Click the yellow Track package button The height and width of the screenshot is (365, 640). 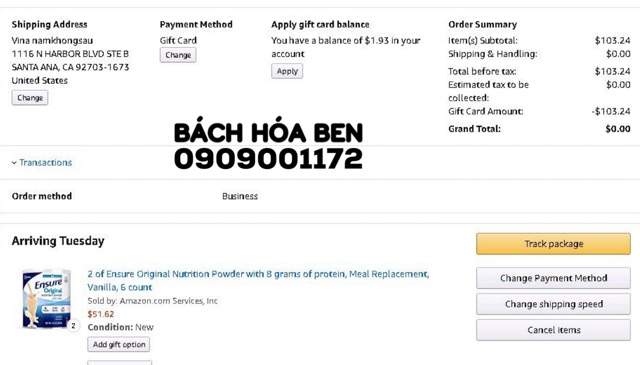(553, 244)
